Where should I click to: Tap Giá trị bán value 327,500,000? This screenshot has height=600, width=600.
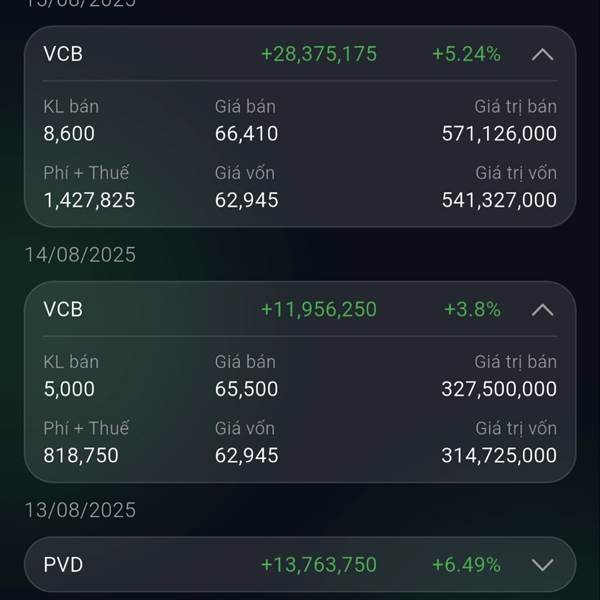tap(499, 389)
